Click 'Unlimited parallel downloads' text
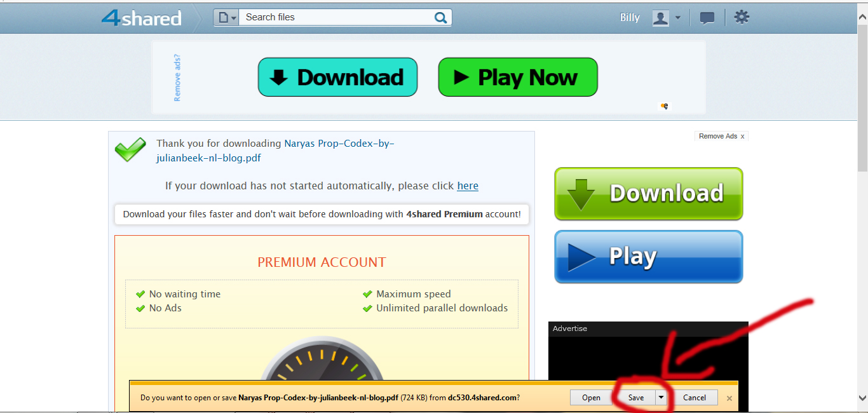 (x=442, y=308)
